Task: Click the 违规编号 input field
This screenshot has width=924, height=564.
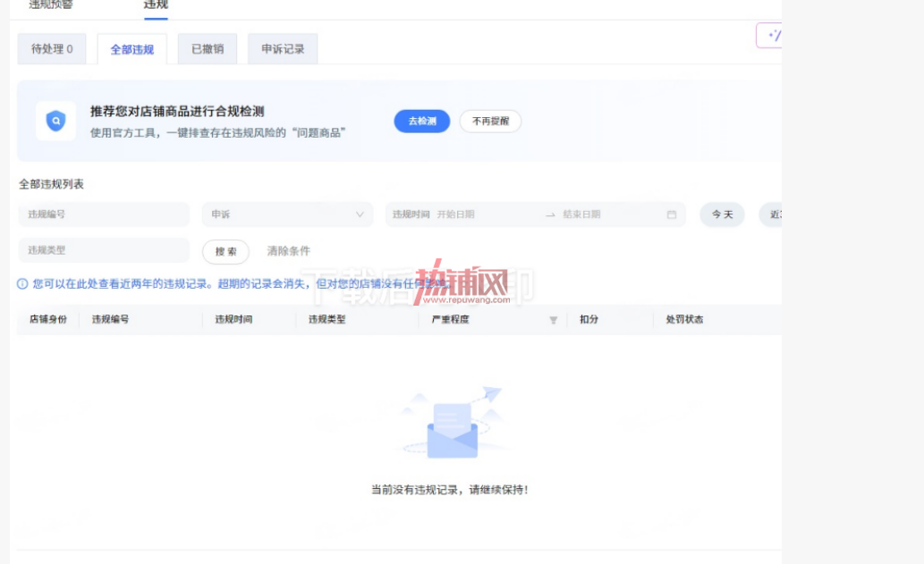Action: pyautogui.click(x=104, y=215)
